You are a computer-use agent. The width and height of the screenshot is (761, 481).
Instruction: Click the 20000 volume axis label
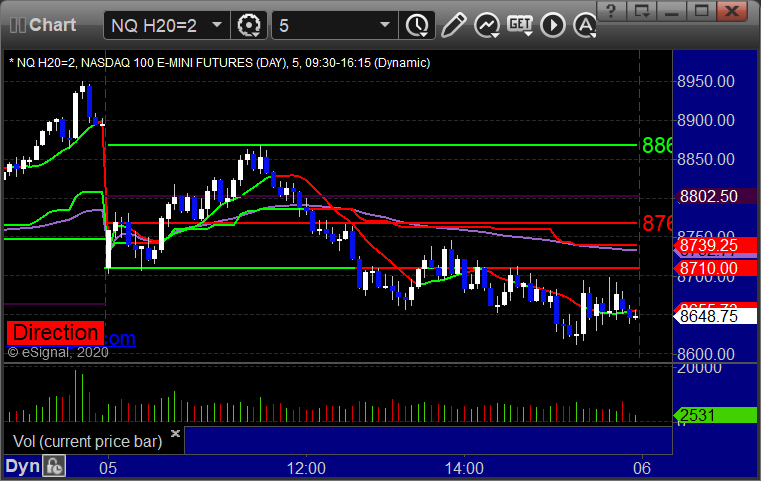click(x=699, y=368)
